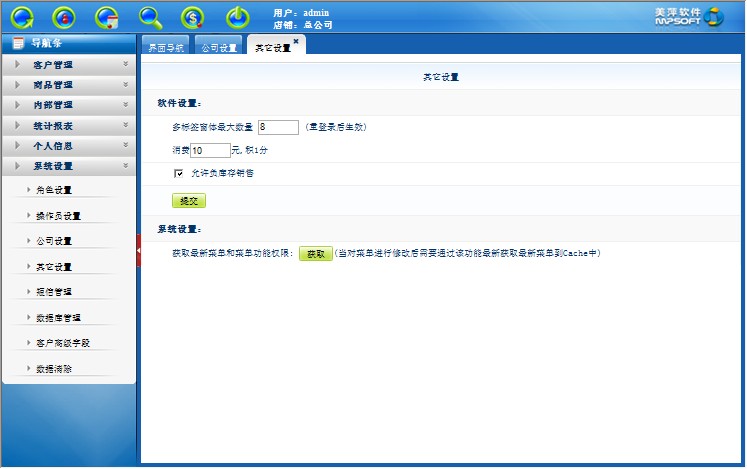Switch to the 界面导航 tab

pos(166,48)
